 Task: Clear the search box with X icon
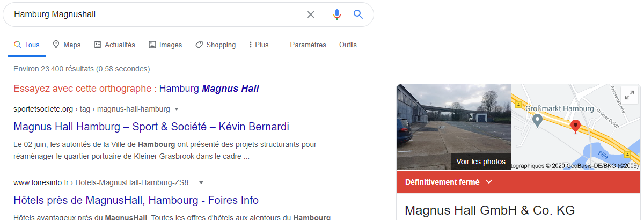pos(311,14)
